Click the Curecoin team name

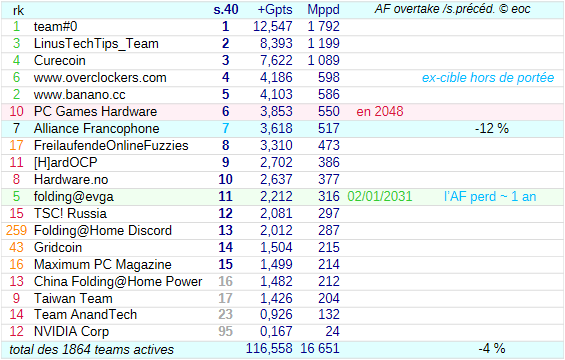click(59, 61)
